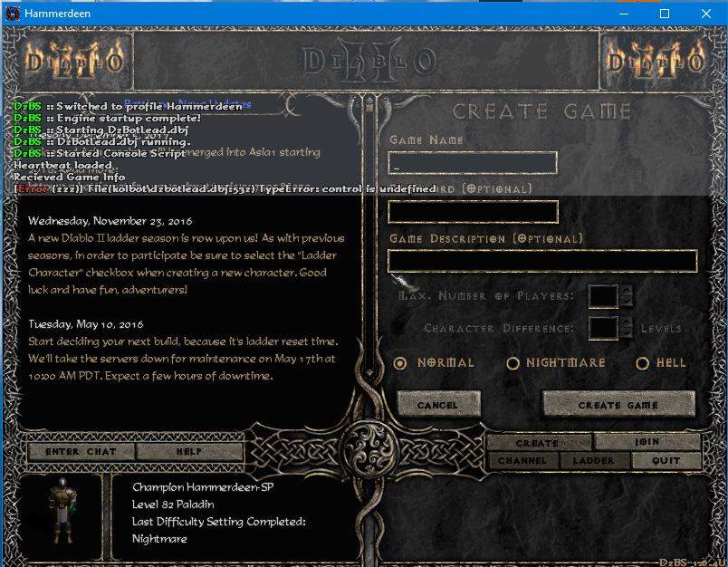The height and width of the screenshot is (567, 728).
Task: Select the NIGHTMARE difficulty radio button
Action: pyautogui.click(x=512, y=363)
